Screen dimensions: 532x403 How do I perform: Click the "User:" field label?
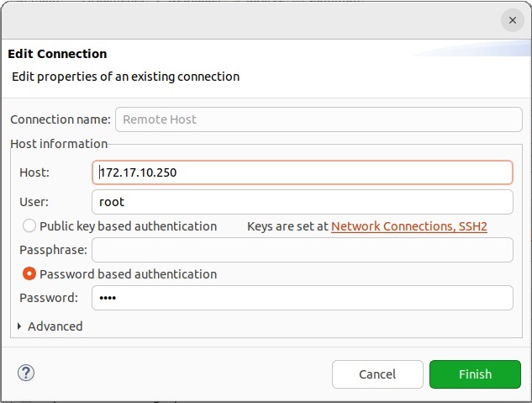click(34, 202)
